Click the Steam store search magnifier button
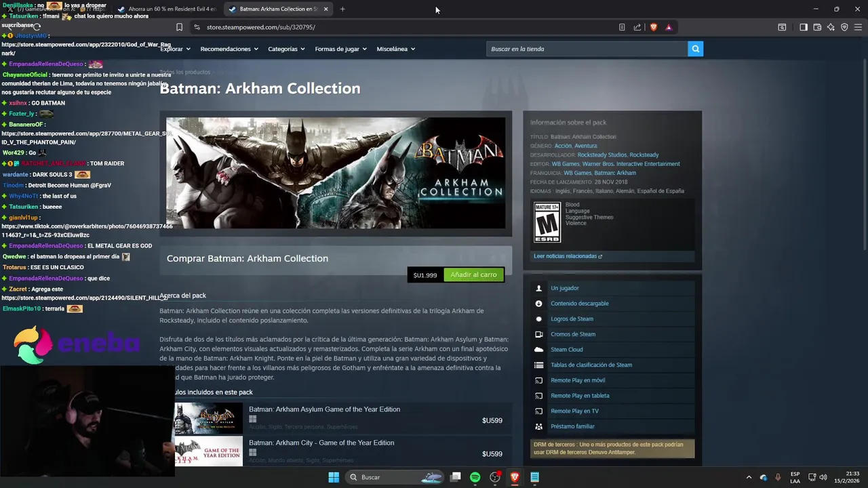The width and height of the screenshot is (868, 488). [x=695, y=49]
